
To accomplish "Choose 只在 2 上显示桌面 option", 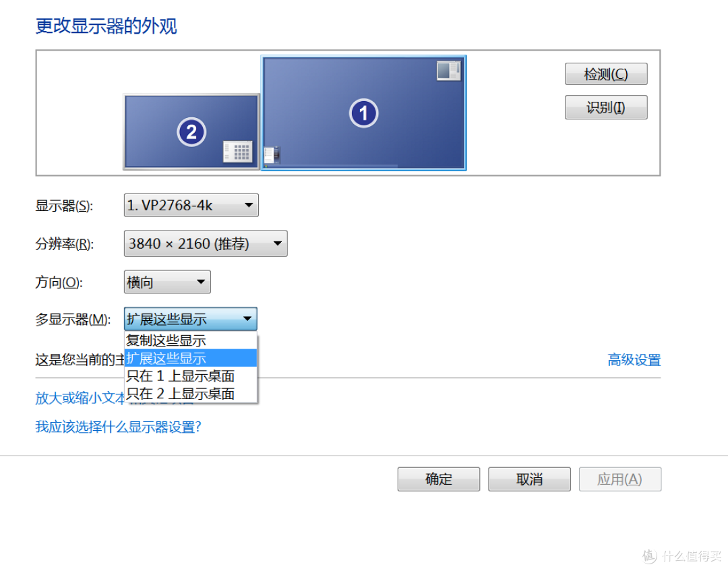I will [190, 394].
